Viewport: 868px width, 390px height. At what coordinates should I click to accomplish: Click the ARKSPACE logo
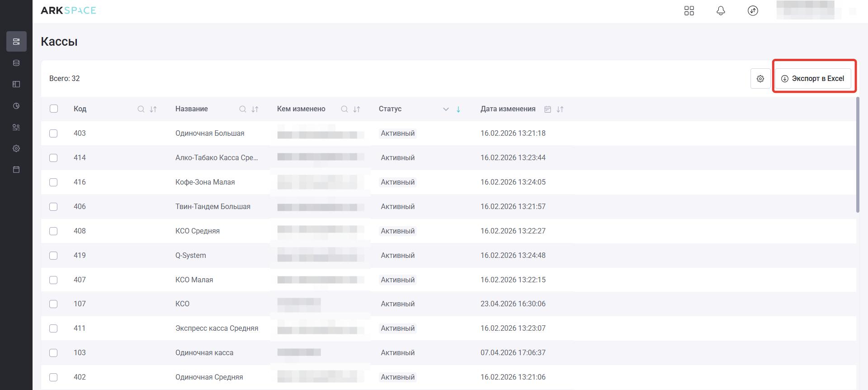[68, 10]
